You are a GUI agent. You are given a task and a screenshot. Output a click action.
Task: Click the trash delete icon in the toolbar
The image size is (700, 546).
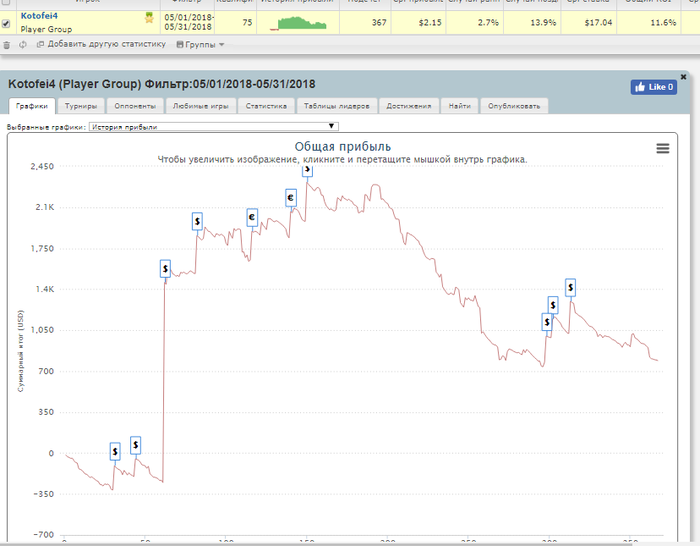7,45
